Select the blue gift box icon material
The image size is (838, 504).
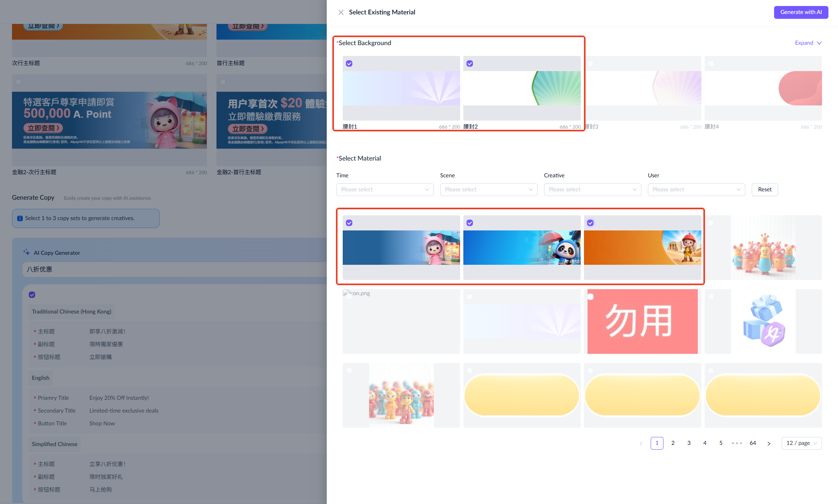(763, 321)
